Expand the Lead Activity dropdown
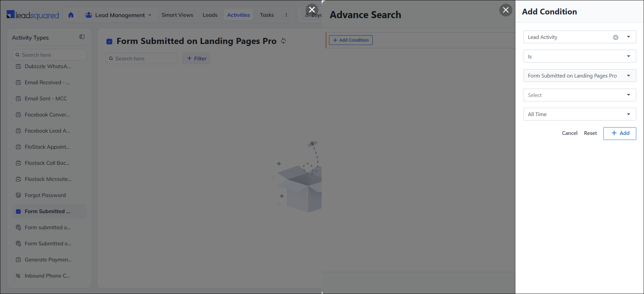This screenshot has width=644, height=294. [629, 37]
